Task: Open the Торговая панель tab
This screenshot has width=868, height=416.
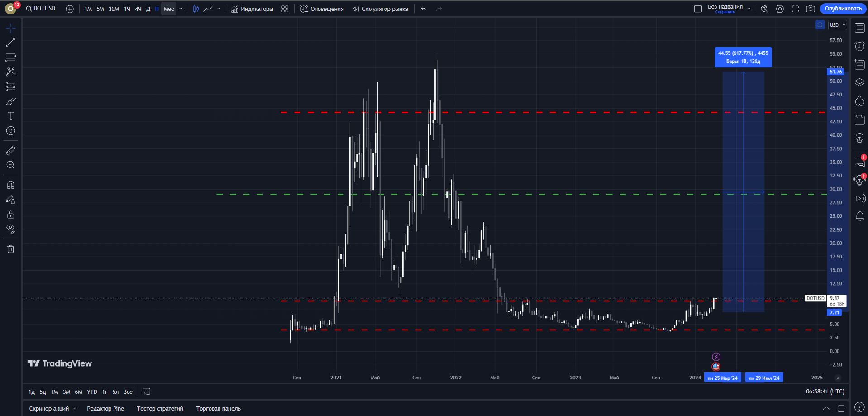Action: pos(218,408)
